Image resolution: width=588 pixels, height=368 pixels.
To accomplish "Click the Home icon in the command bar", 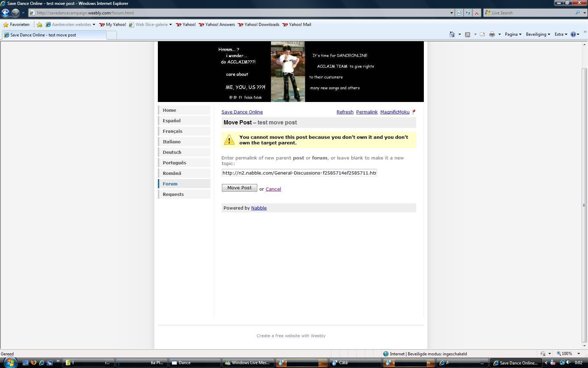I will (452, 34).
